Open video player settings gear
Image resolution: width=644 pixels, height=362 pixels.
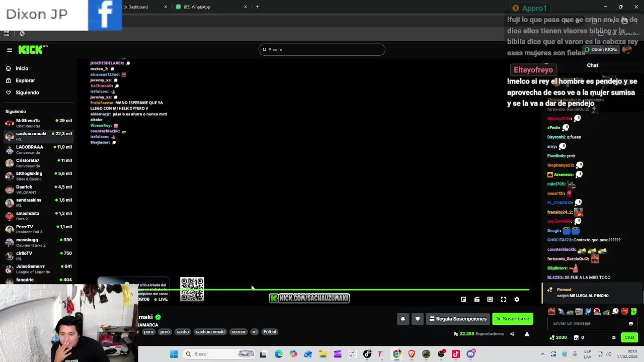point(517,299)
